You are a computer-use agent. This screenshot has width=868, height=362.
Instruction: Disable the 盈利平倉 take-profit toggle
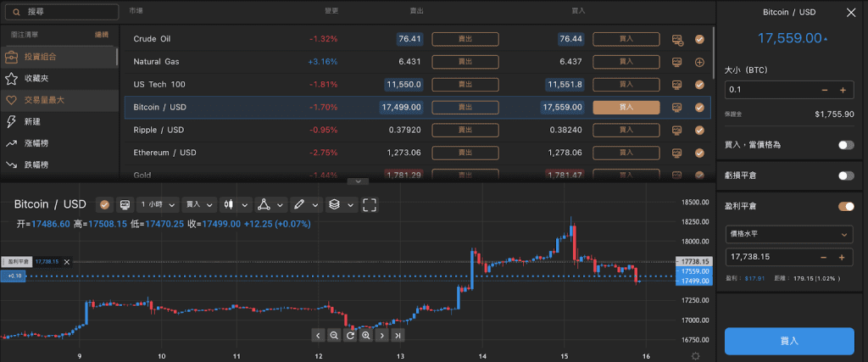tap(845, 206)
